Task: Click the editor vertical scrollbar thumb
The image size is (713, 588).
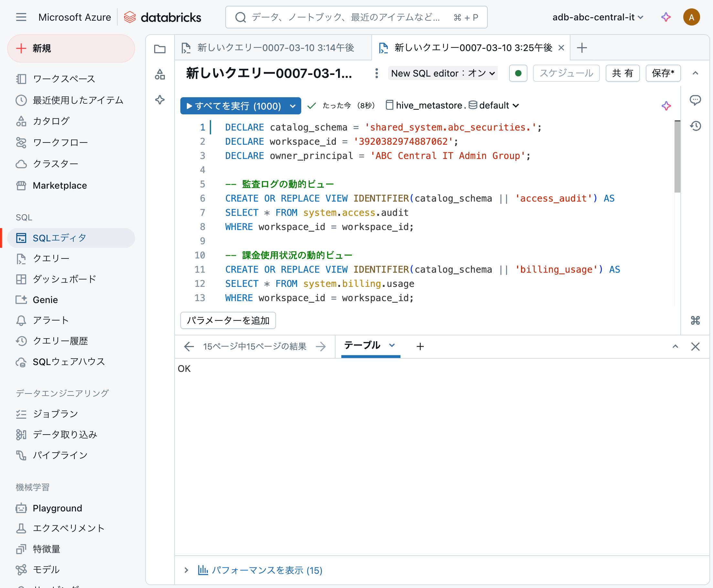Action: point(677,156)
